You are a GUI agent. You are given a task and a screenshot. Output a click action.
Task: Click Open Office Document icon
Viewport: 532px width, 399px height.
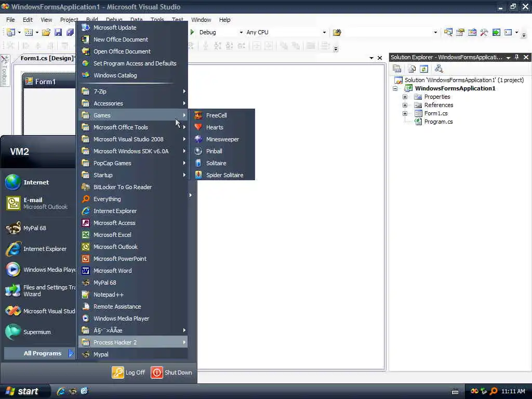click(86, 51)
